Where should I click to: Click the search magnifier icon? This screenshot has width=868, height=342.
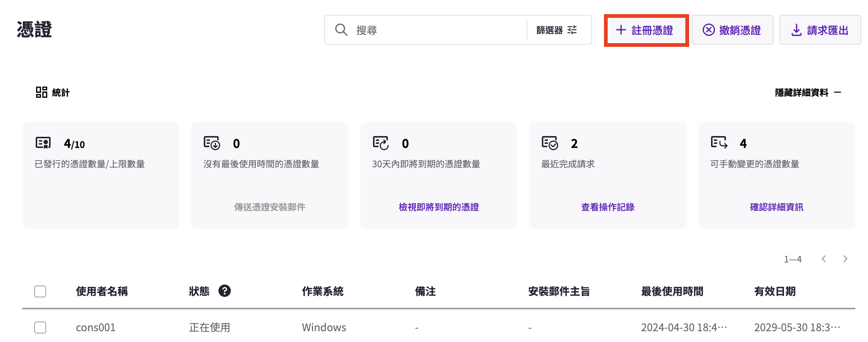point(341,30)
